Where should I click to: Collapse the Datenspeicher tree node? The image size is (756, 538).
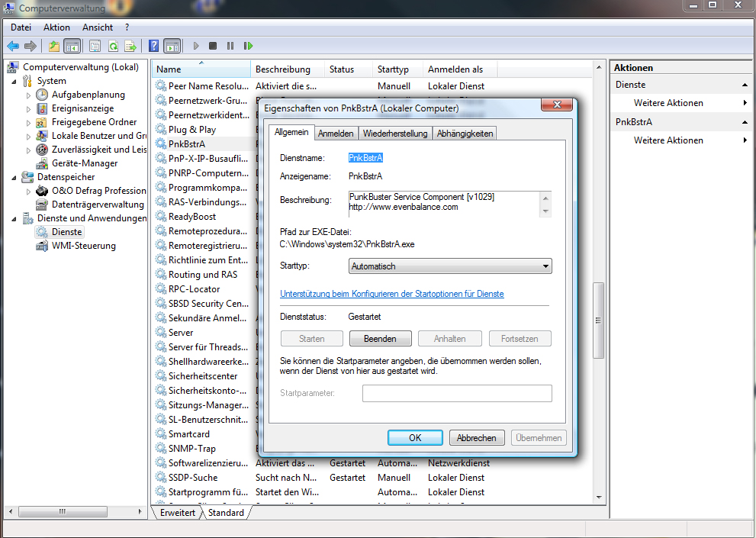pyautogui.click(x=14, y=177)
